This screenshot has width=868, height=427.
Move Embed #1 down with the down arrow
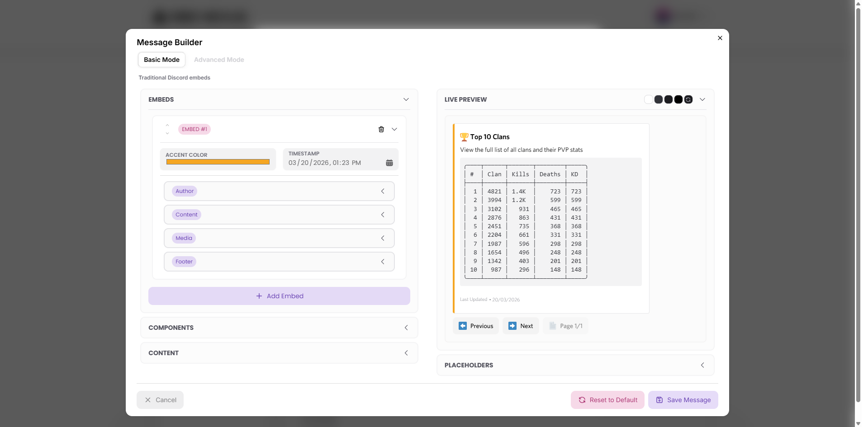(x=167, y=133)
